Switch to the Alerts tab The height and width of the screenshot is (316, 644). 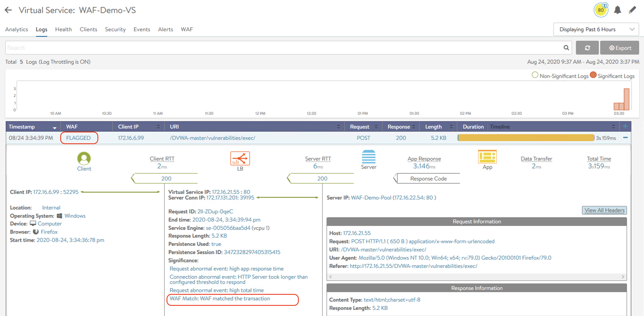(165, 29)
